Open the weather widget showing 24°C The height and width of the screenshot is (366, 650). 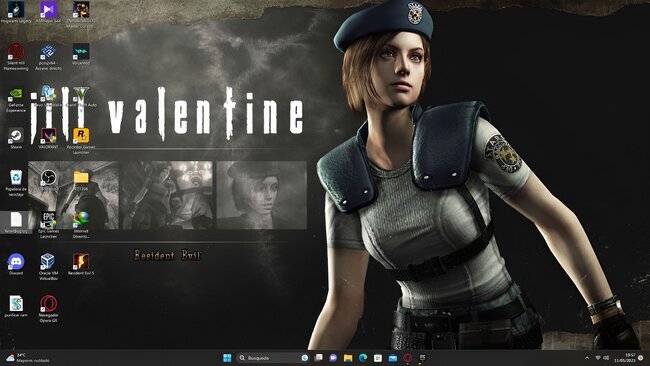[x=27, y=358]
